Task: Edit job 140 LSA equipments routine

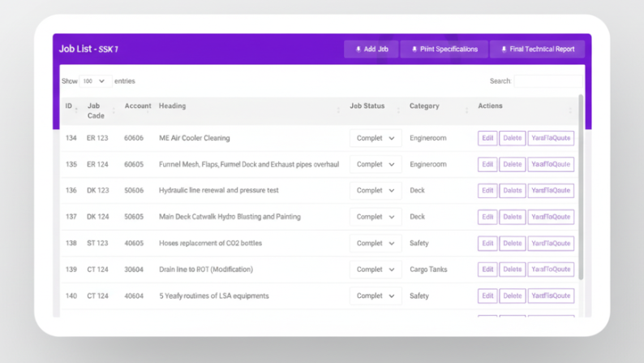Action: tap(487, 296)
